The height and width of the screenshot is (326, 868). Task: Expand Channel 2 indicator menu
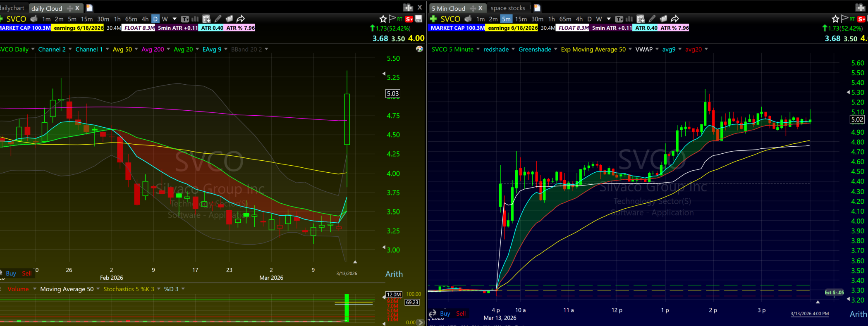[70, 49]
